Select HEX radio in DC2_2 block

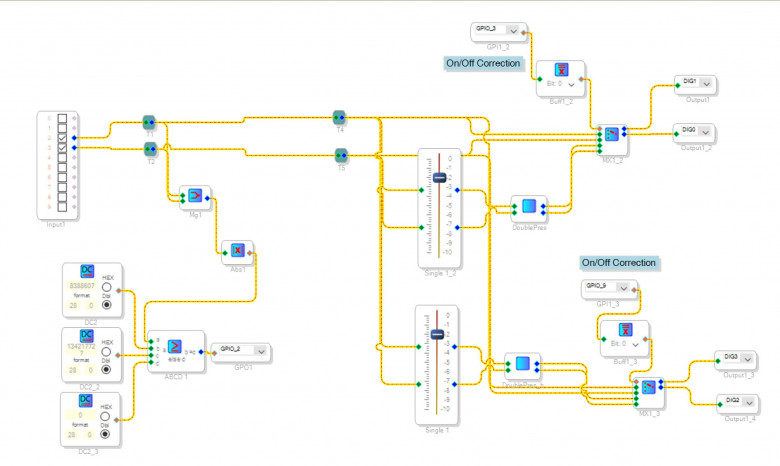(106, 352)
